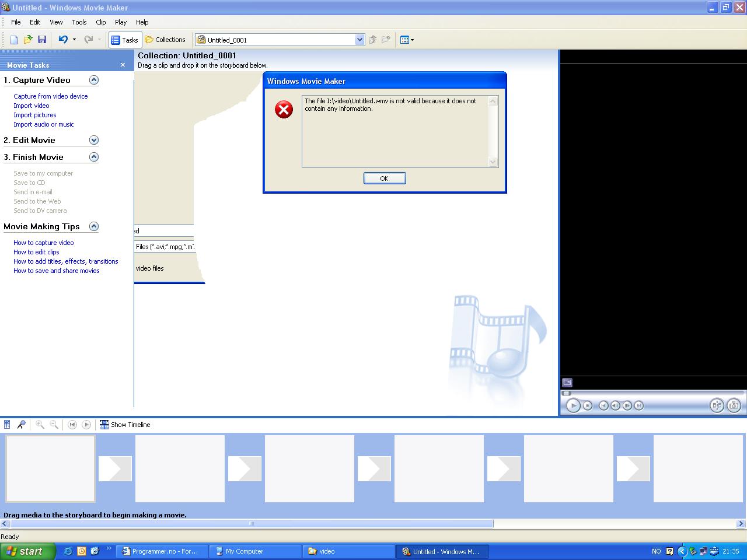Image resolution: width=747 pixels, height=560 pixels.
Task: Click the error message scrollbar down arrow
Action: pyautogui.click(x=493, y=162)
